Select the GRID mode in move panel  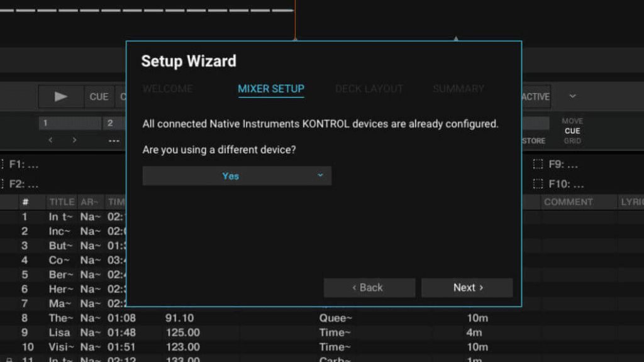[572, 141]
